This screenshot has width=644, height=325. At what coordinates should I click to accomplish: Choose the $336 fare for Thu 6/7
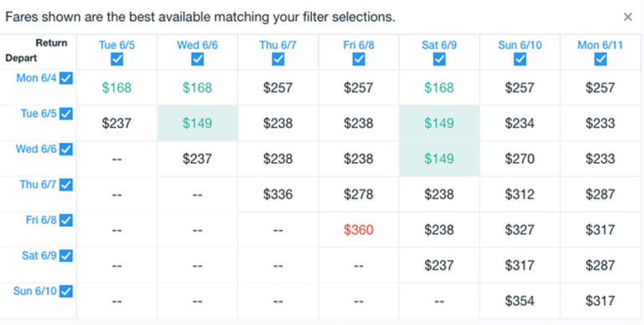(x=278, y=194)
